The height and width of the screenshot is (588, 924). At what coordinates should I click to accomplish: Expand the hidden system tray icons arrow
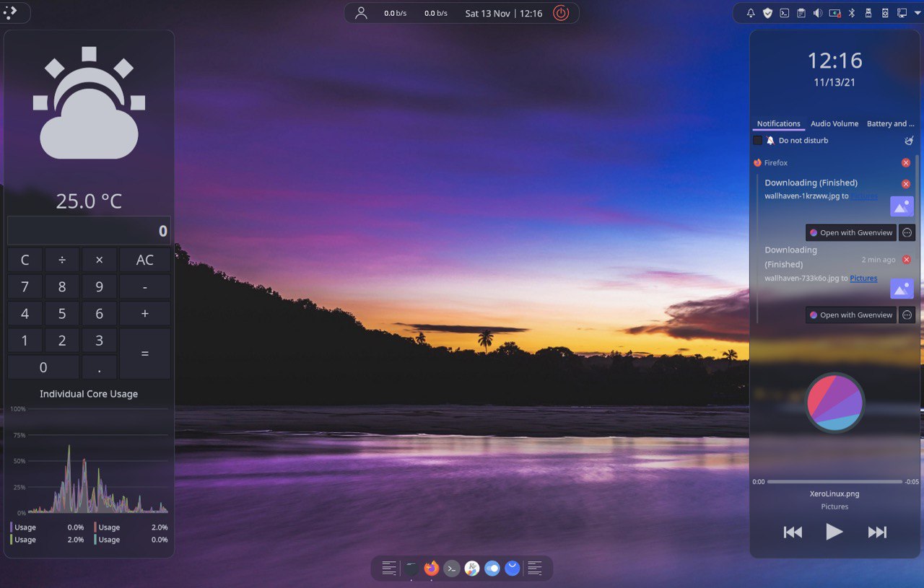click(917, 13)
